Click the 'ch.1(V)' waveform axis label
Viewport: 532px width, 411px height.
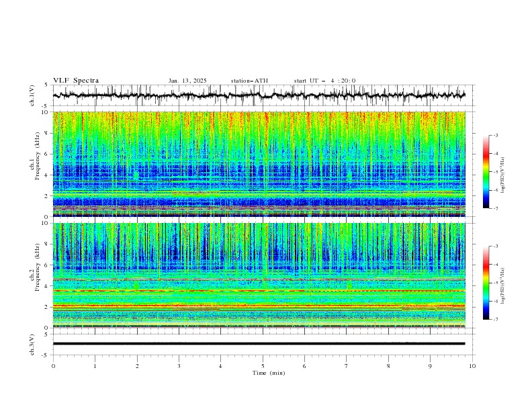(x=32, y=95)
